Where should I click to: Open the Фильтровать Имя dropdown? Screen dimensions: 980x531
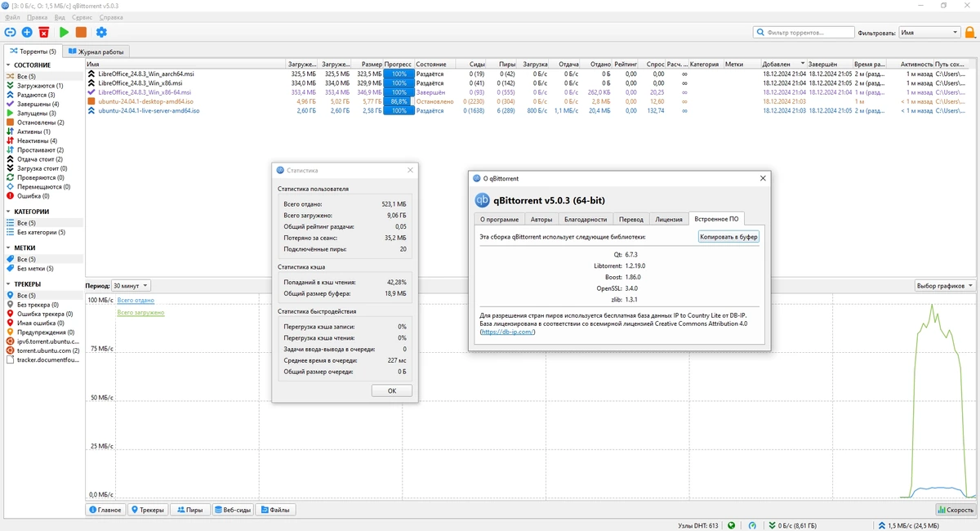(929, 33)
